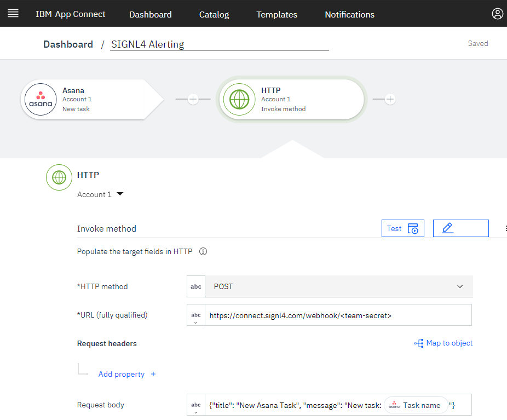Click the URL fully qualified input field
This screenshot has width=507, height=420.
(338, 315)
